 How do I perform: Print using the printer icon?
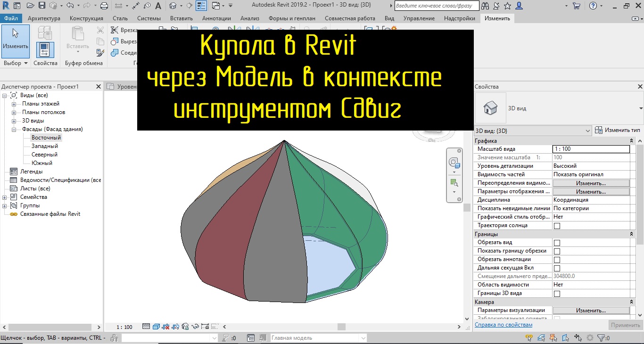pyautogui.click(x=104, y=6)
